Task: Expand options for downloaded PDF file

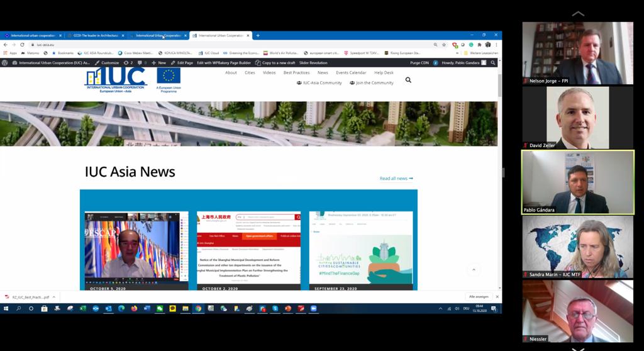Action: [x=54, y=297]
